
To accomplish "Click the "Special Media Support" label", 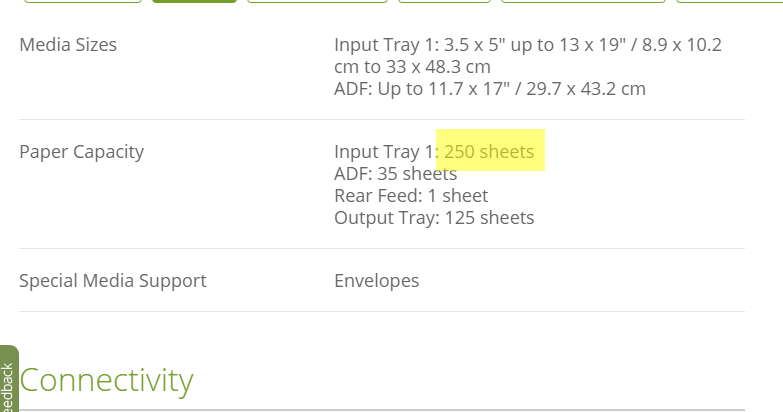I will point(112,280).
